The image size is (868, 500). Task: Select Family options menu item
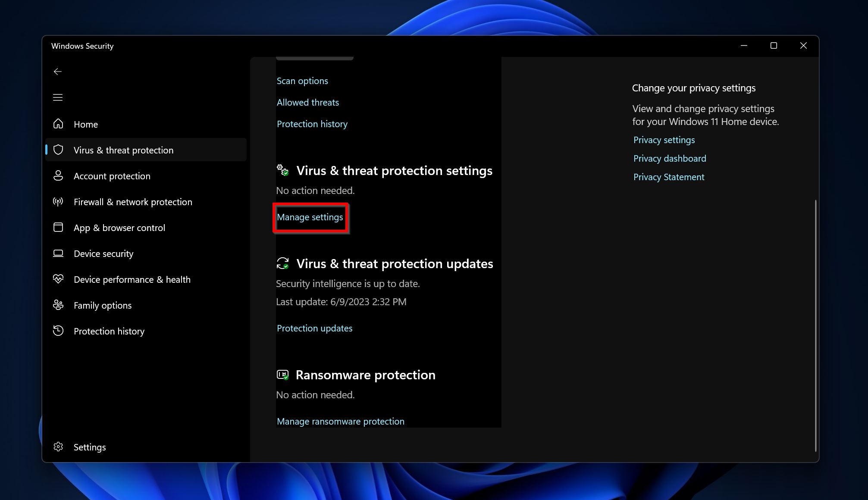pyautogui.click(x=103, y=305)
